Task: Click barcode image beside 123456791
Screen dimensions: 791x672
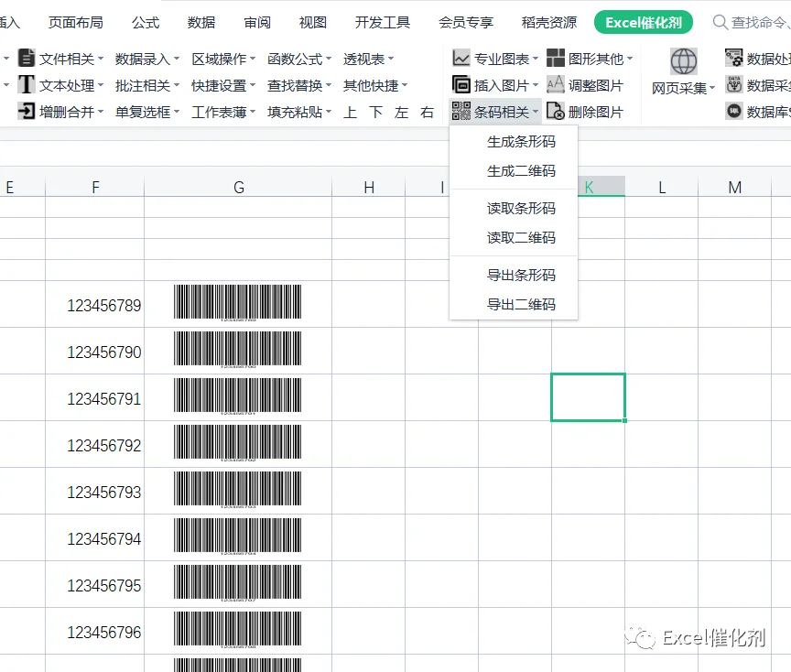Action: [238, 396]
